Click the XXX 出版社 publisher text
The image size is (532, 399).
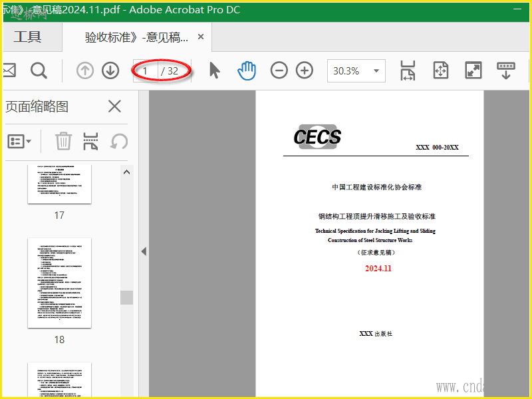tap(376, 334)
